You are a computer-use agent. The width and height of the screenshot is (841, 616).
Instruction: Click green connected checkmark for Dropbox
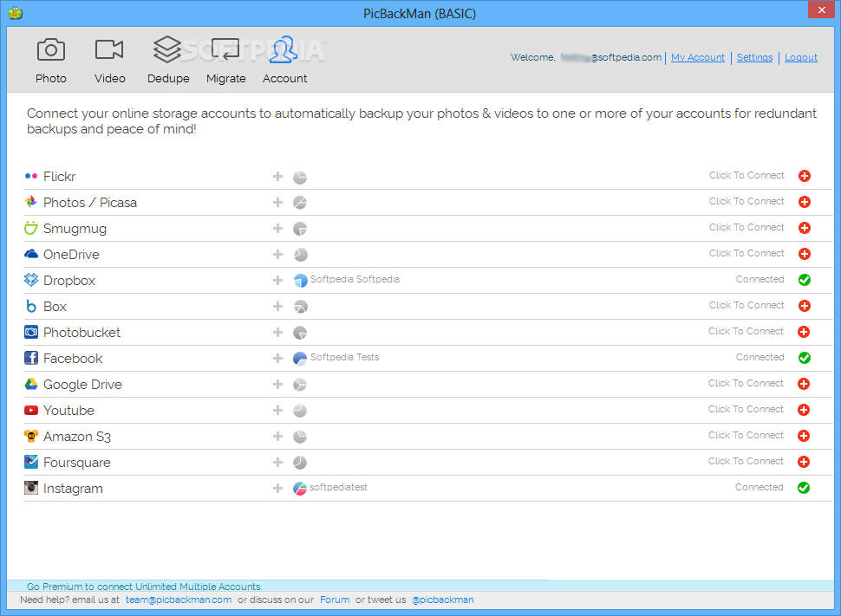[804, 280]
